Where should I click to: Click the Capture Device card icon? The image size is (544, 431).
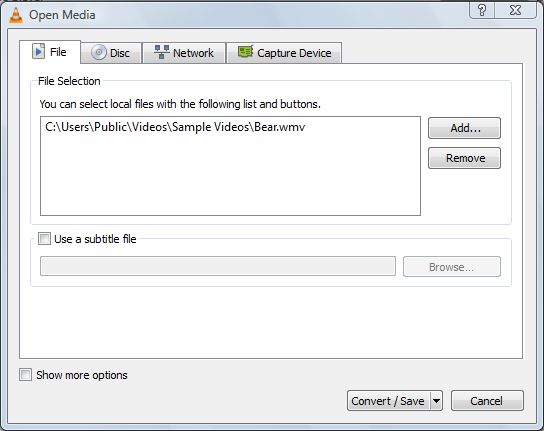point(246,52)
